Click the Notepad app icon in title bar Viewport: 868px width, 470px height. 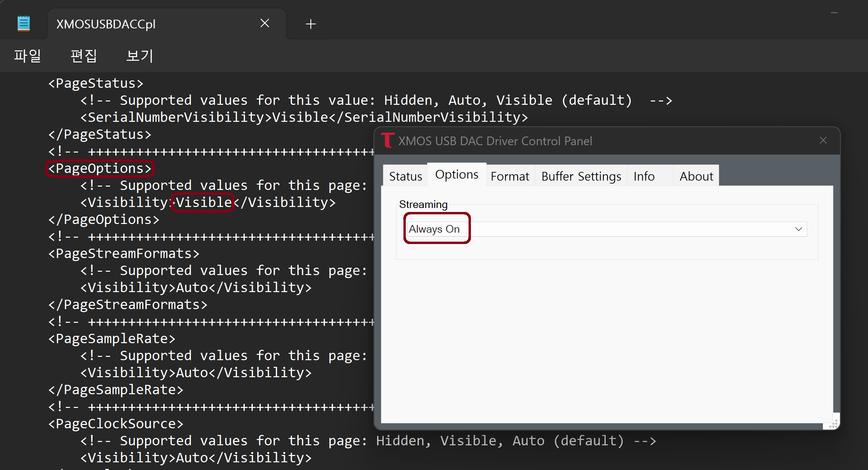coord(24,24)
